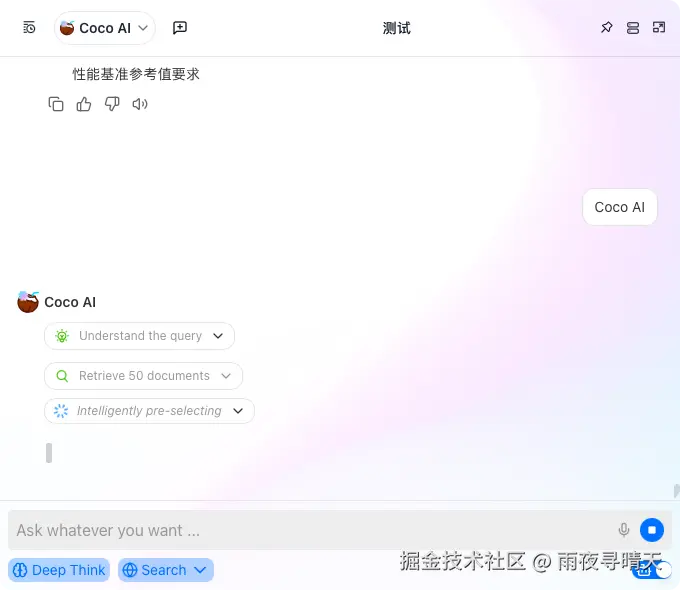Click the magnifier icon in Retrieve step
The width and height of the screenshot is (680, 590).
62,376
